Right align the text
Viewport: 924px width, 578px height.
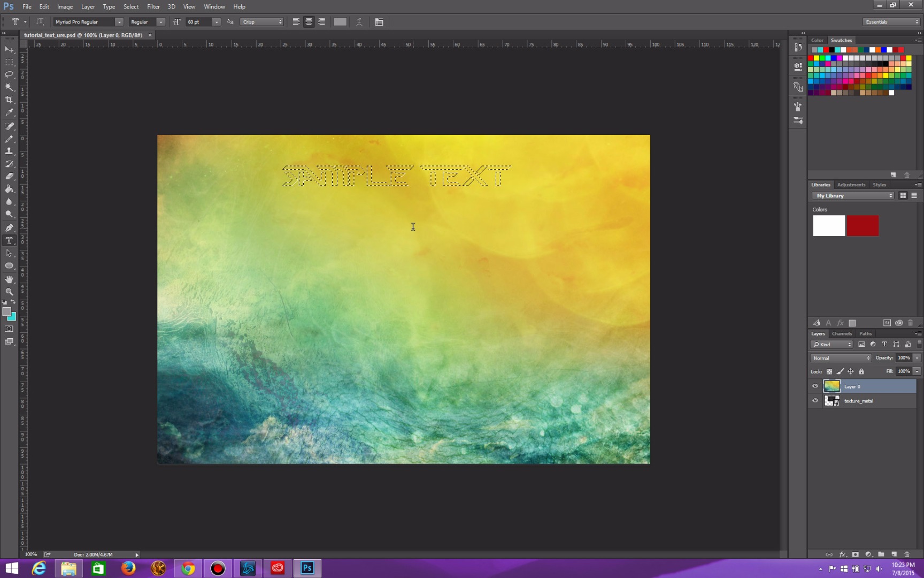321,22
